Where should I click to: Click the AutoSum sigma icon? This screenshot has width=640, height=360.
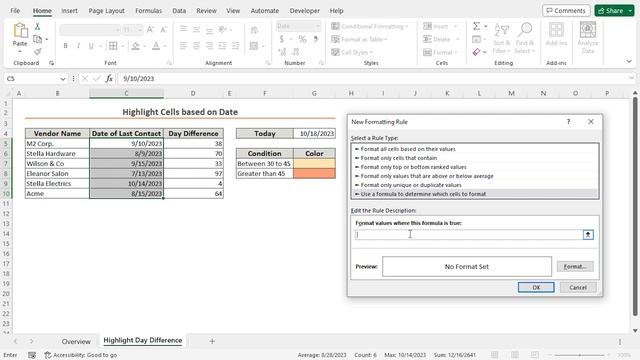coord(476,26)
